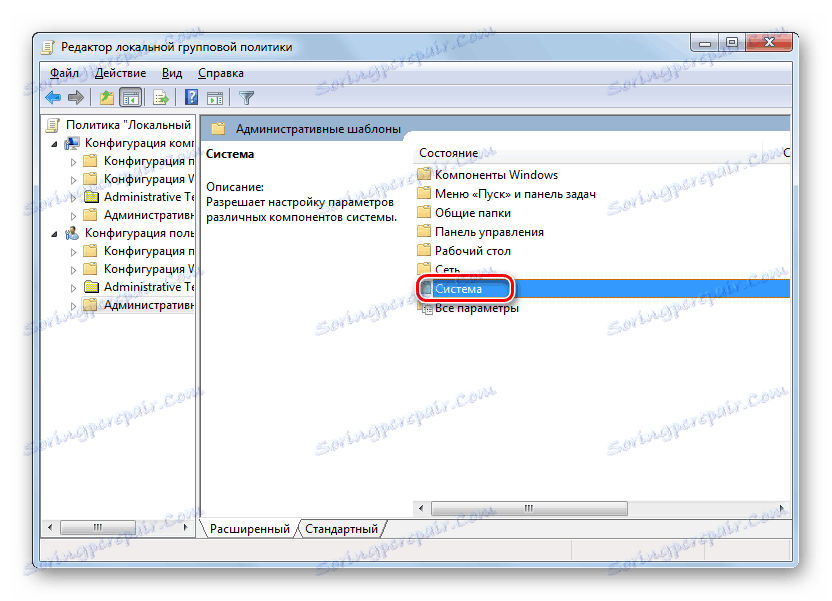
Task: Select Все параметры in the list
Action: pyautogui.click(x=476, y=308)
